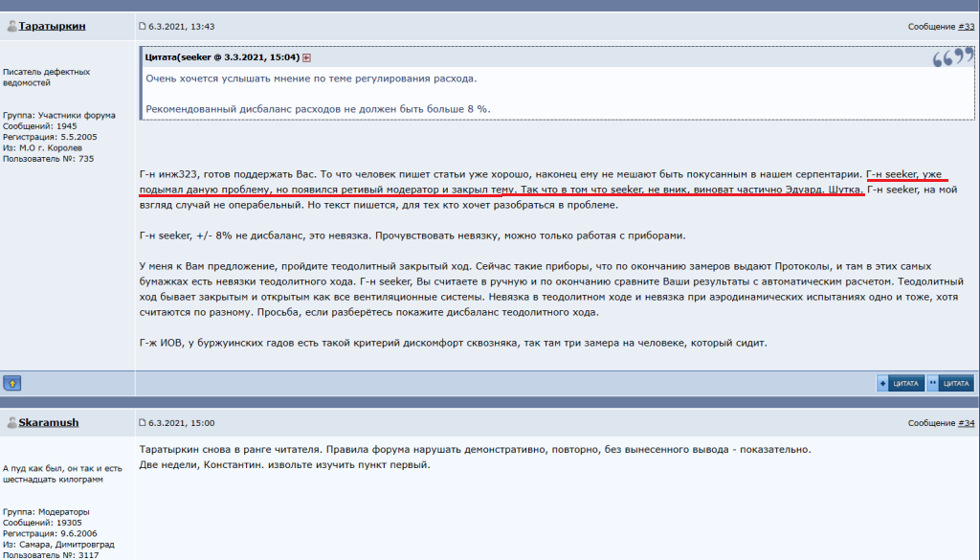Reply with quote using the right-hand ЦИТАТА button
The image size is (980, 560).
(x=950, y=383)
